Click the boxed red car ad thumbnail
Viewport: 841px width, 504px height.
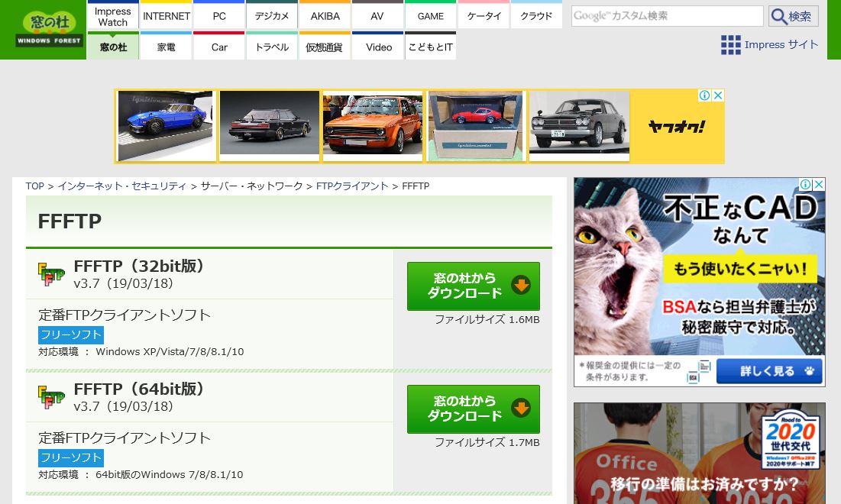pyautogui.click(x=476, y=126)
